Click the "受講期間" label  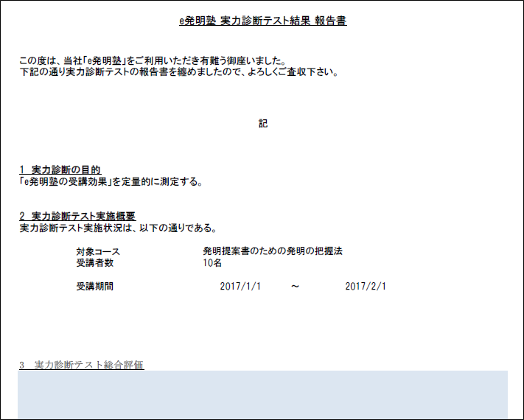coord(95,287)
